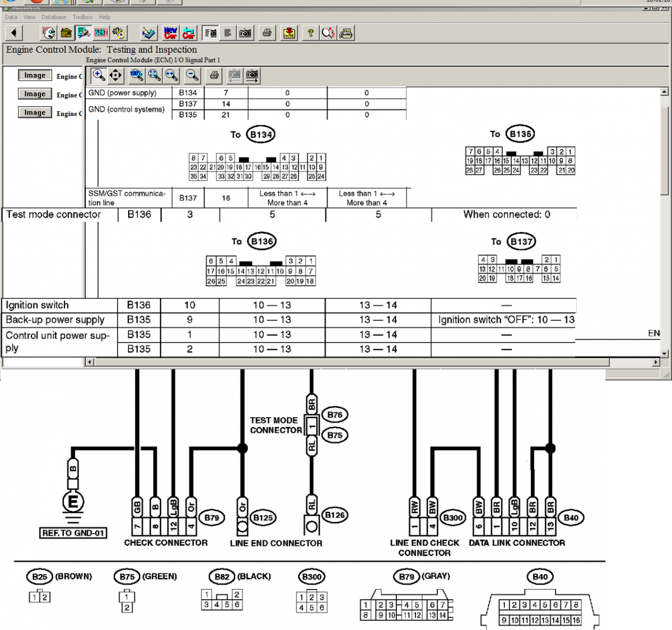Click the horizontal scrollbar right arrow
672x630 pixels.
click(656, 362)
